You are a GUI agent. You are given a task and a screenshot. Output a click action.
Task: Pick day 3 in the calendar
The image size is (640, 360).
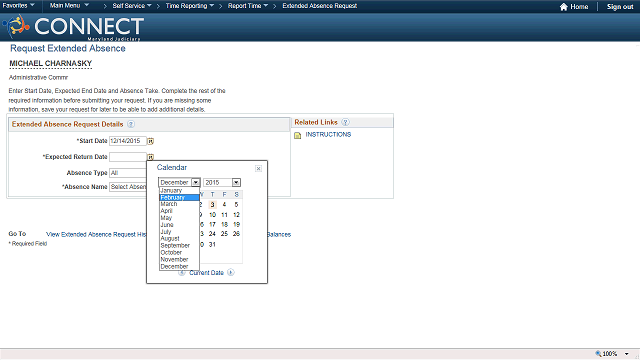[x=212, y=204]
